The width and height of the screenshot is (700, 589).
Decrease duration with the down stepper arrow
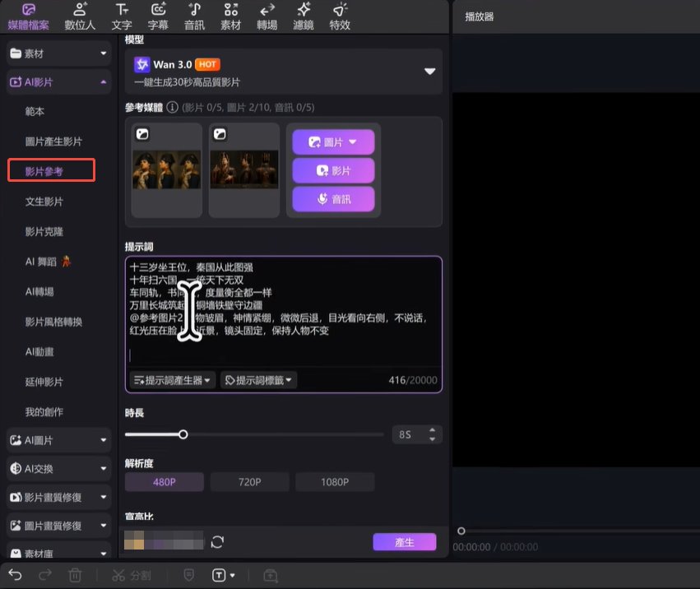(432, 439)
